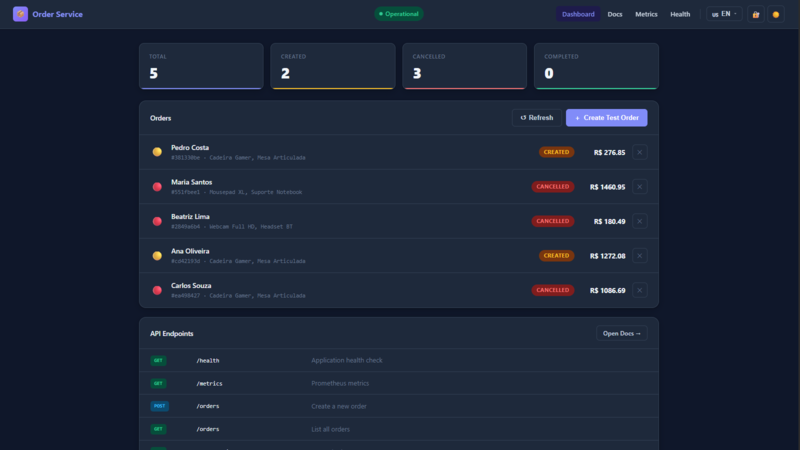
Task: Click red status dot beside Maria Santos
Action: pos(157,187)
